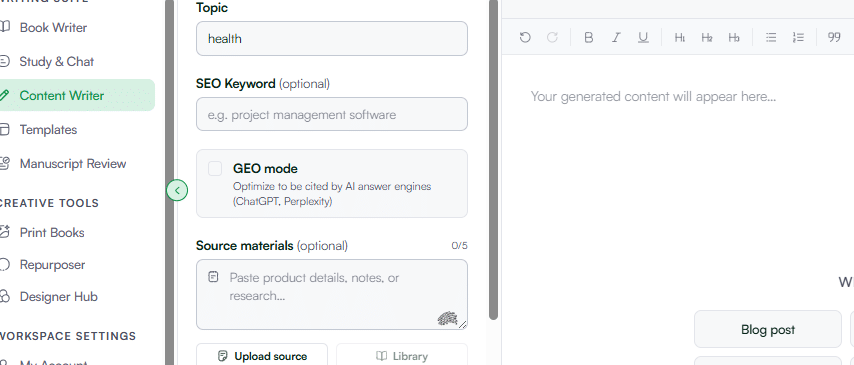Click the notes icon in source materials box
Image resolution: width=854 pixels, height=365 pixels.
(214, 277)
